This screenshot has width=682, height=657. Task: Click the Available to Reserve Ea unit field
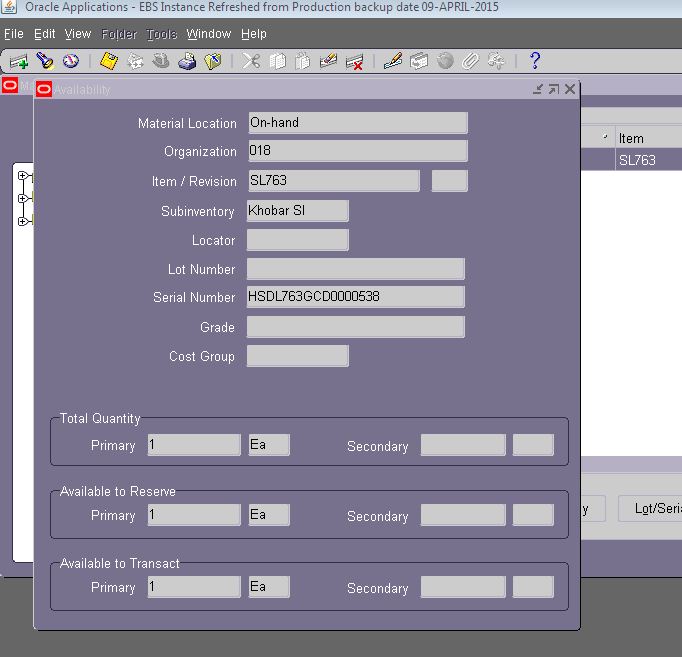click(269, 515)
